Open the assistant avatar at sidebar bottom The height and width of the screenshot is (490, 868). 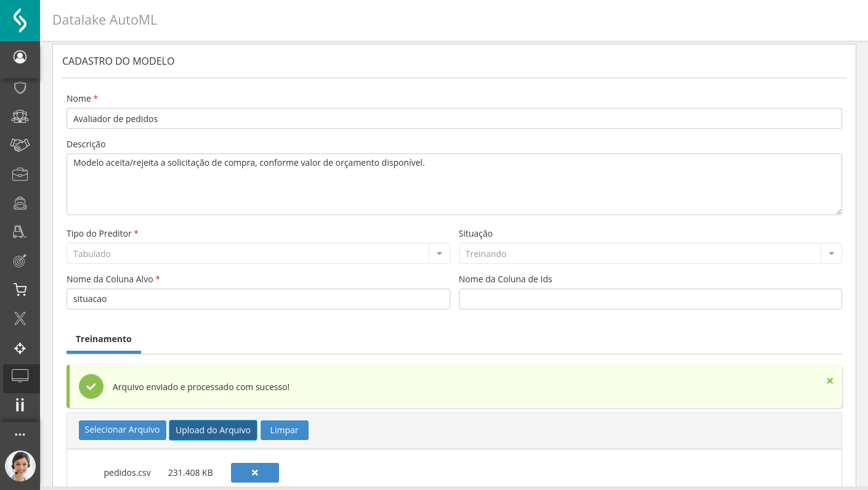pyautogui.click(x=20, y=466)
